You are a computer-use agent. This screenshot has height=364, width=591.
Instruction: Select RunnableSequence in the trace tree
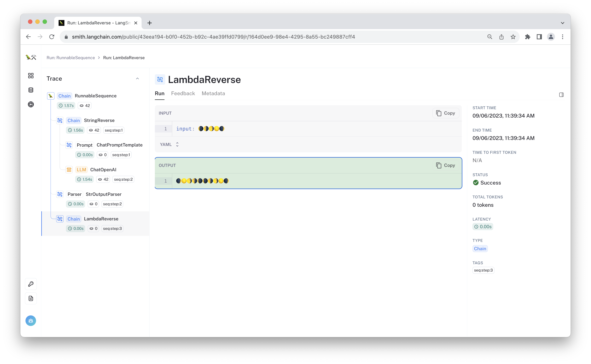96,96
